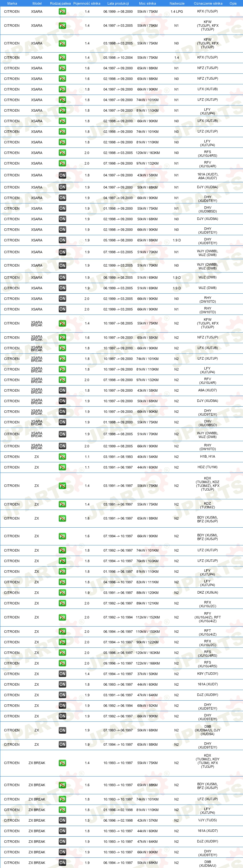
Task: Click diesel icon in XSARA BREAK 43kW / 58KM row
Action: (62, 390)
